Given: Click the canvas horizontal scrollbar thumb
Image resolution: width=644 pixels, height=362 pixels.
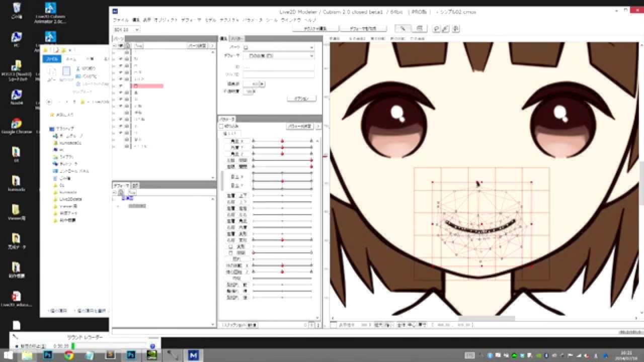Looking at the screenshot, I should pos(486,318).
